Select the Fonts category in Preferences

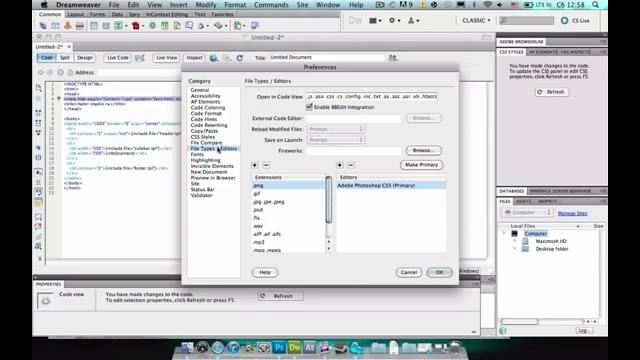coord(197,154)
